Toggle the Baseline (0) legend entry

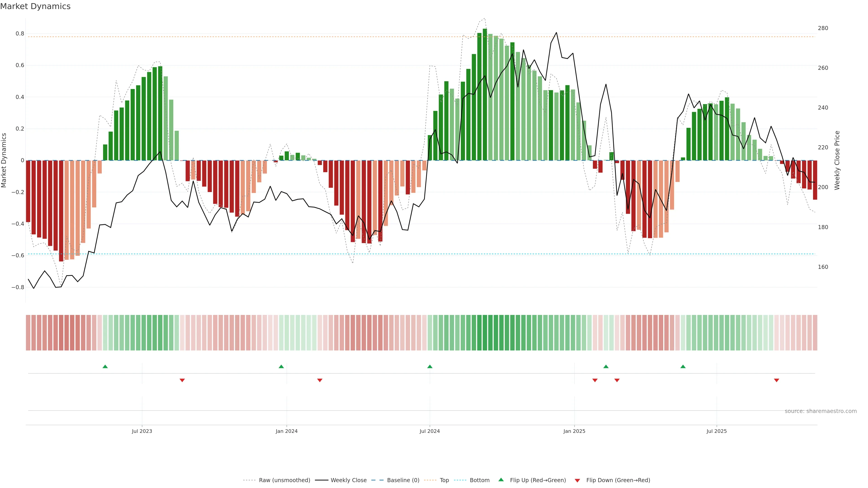[403, 480]
